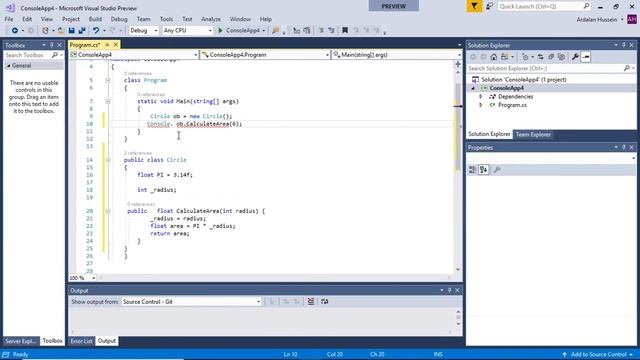Toggle auto-hide pin on Toolbox panel
The width and height of the screenshot is (640, 360).
click(x=52, y=45)
